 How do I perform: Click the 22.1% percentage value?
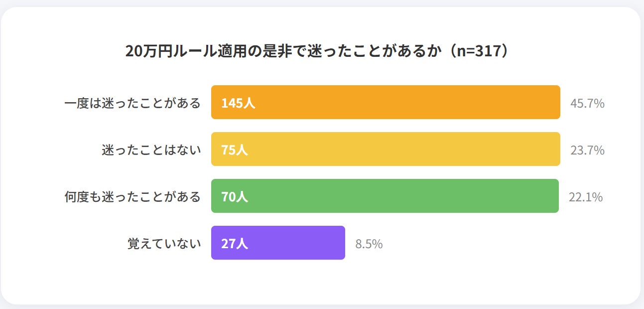pyautogui.click(x=586, y=197)
